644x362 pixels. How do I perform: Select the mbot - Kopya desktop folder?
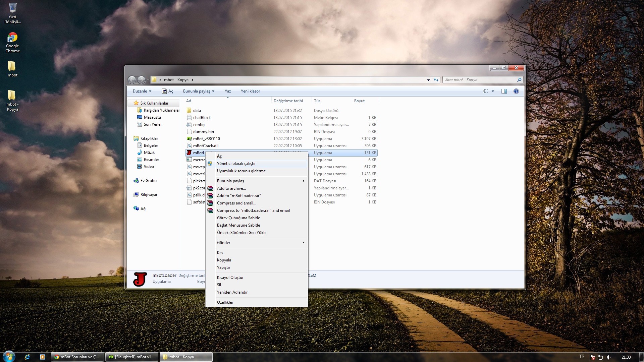coord(12,100)
